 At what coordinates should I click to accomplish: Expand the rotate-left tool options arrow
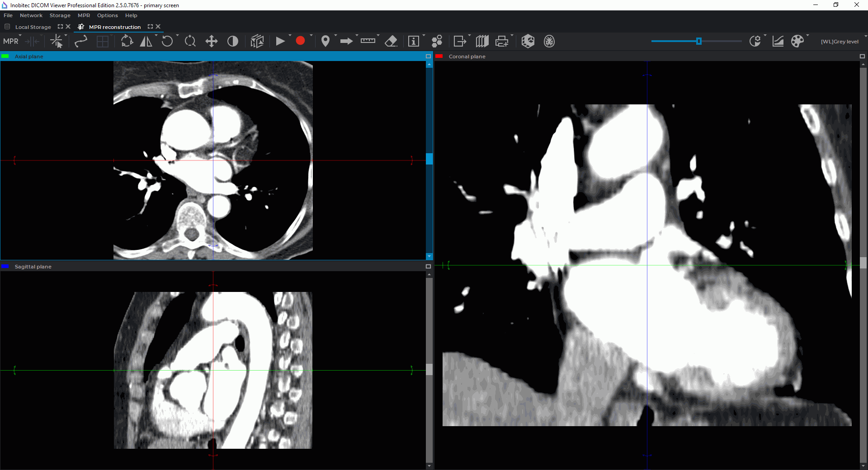pyautogui.click(x=177, y=36)
